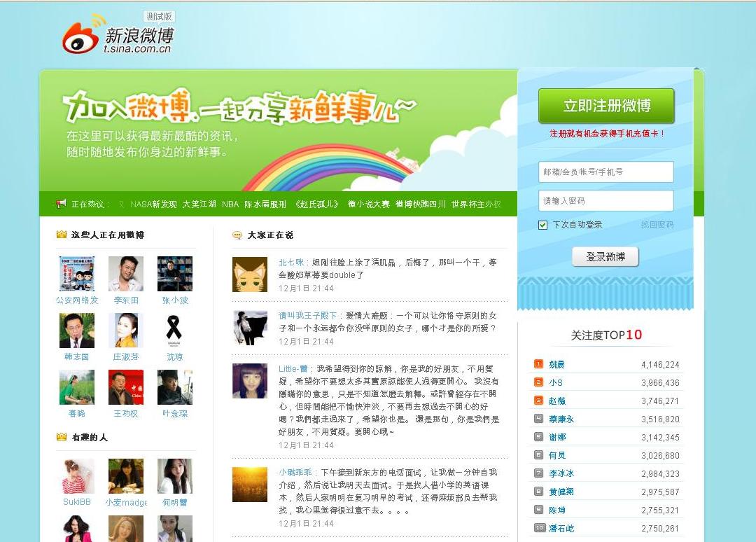
Task: Click rank 10 badge next to 潘石屹
Action: [x=539, y=528]
